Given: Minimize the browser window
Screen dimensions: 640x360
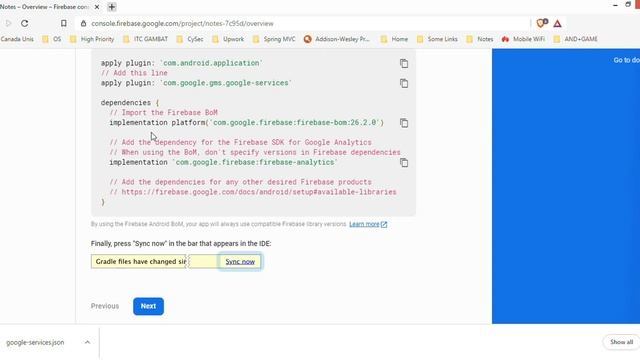Looking at the screenshot, I should 615,5.
